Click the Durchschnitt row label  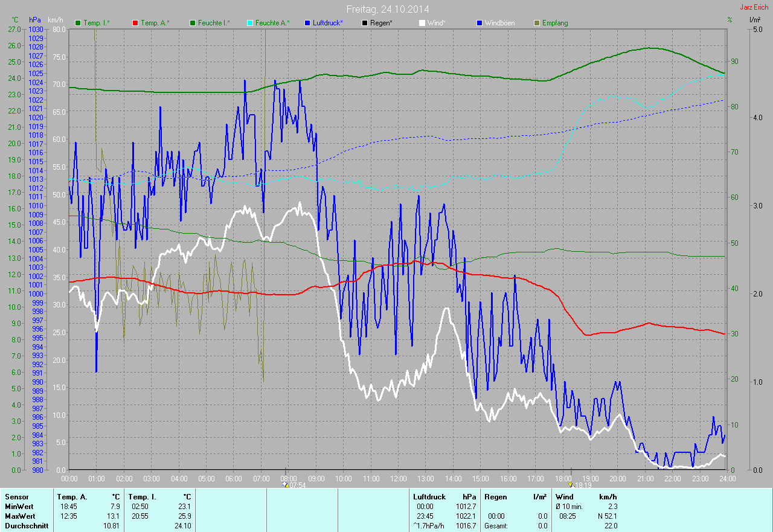point(26,526)
